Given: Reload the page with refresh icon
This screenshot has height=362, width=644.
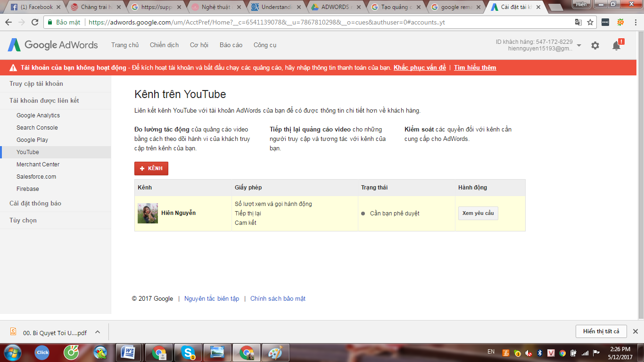Looking at the screenshot, I should click(35, 22).
